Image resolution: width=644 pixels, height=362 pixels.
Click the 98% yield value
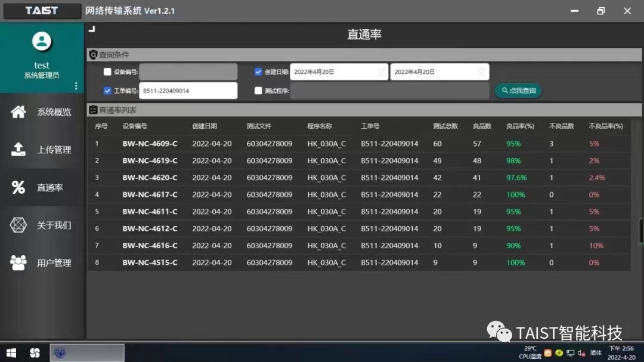click(513, 160)
